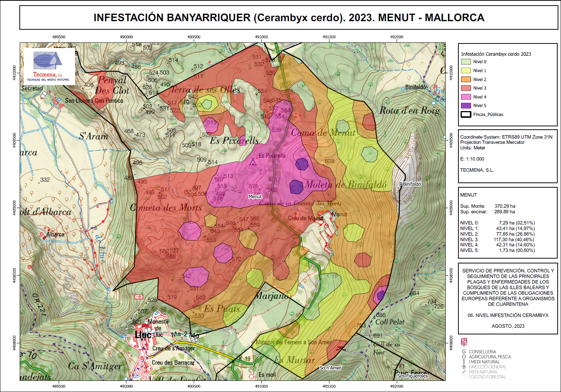Image resolution: width=561 pixels, height=392 pixels.
Task: Select the Nivel 3 red legend swatch
Action: coord(466,88)
